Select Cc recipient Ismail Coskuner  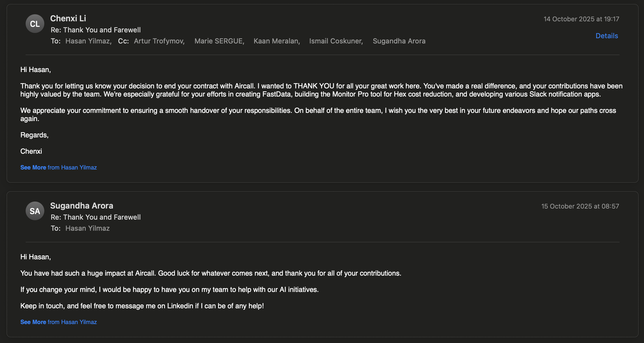click(x=336, y=41)
